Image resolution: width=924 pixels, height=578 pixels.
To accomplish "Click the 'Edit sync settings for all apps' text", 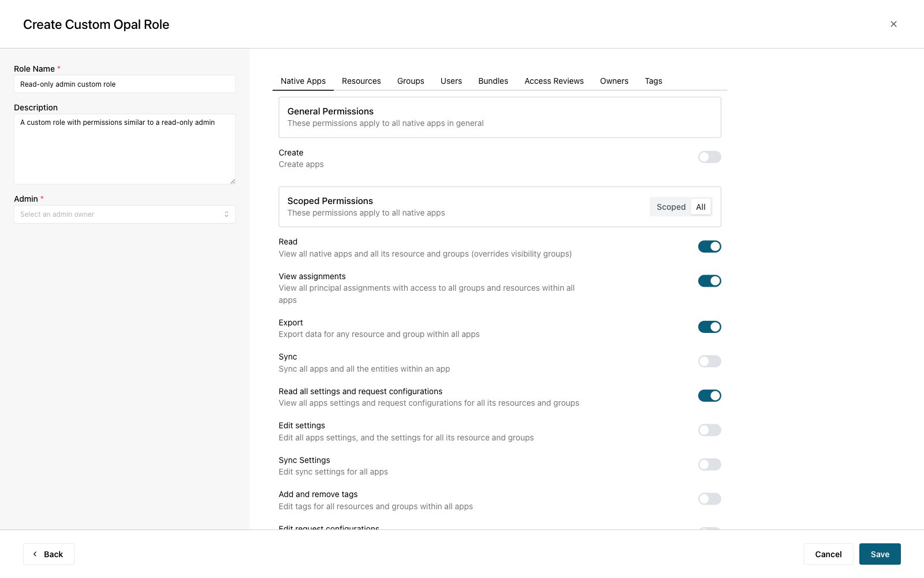I will point(333,472).
